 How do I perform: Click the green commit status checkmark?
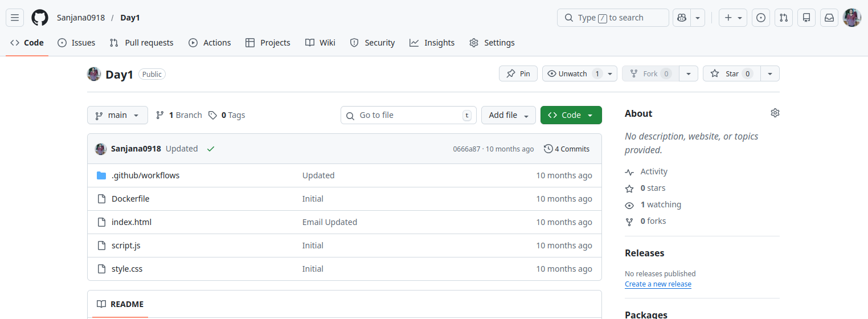[x=211, y=149]
